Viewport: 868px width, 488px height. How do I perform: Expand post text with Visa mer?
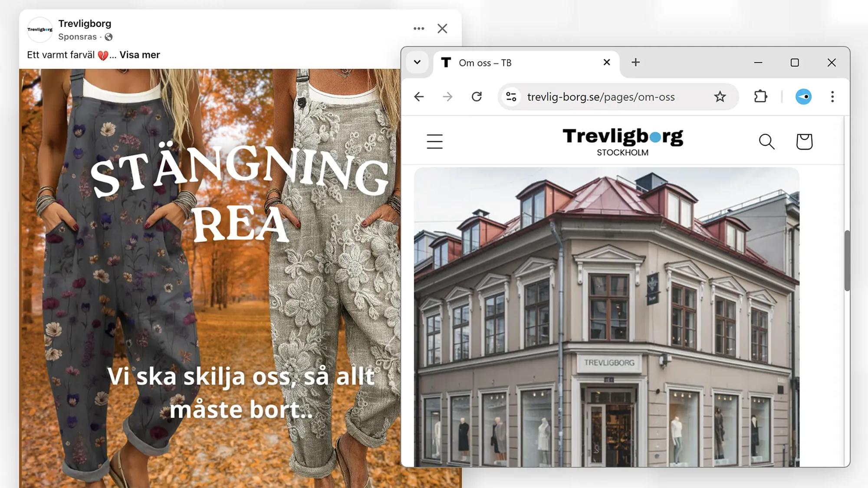140,55
